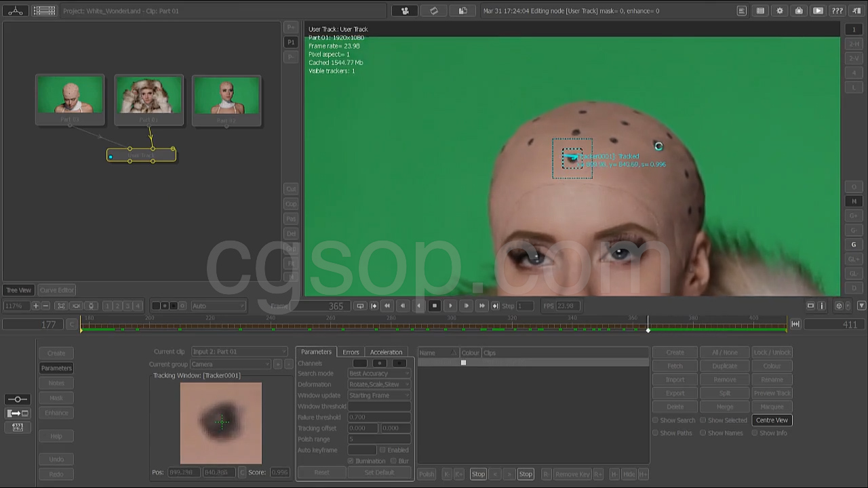Toggle the Illumination checkbox
This screenshot has height=488, width=868.
tap(351, 461)
